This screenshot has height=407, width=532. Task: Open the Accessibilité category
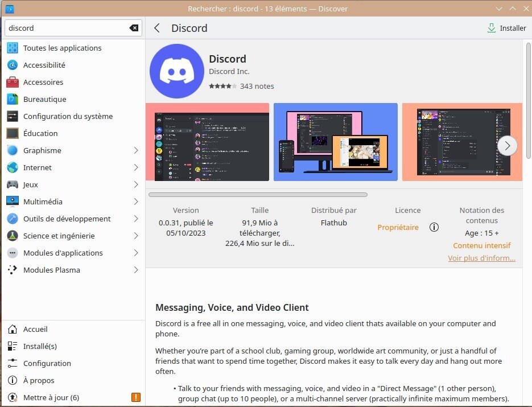click(x=44, y=65)
